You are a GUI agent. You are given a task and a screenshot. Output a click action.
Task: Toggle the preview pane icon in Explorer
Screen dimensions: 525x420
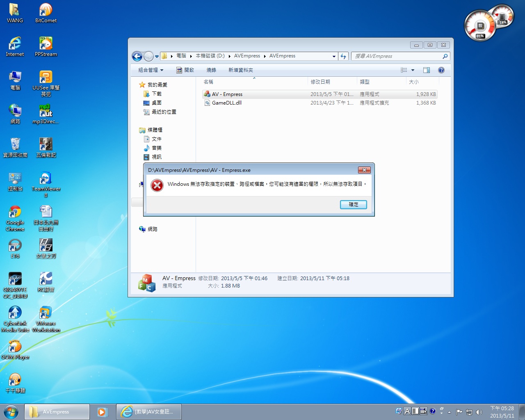coord(427,70)
